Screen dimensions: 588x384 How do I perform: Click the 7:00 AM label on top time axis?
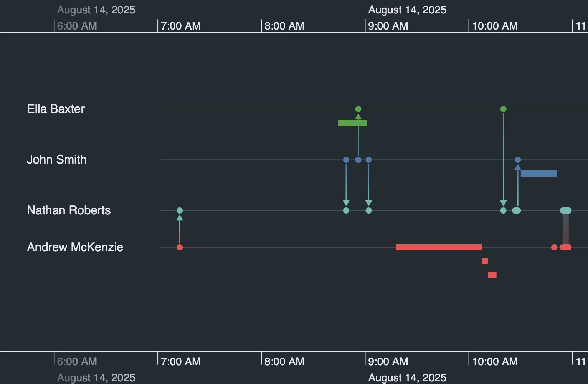click(181, 26)
